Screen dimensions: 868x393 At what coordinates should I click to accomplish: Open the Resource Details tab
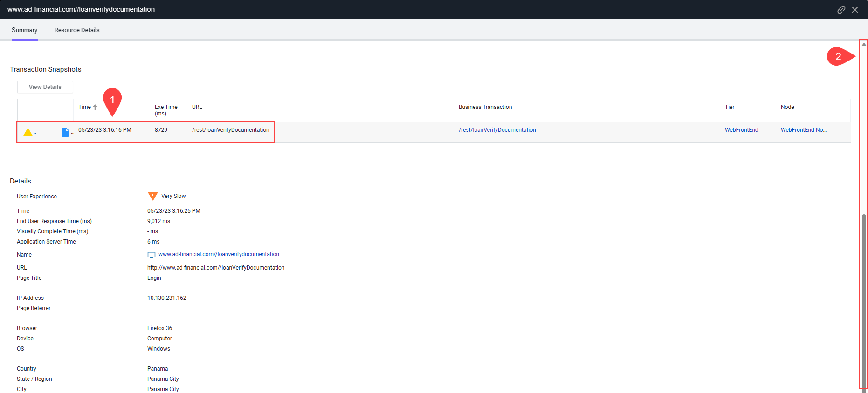(77, 30)
